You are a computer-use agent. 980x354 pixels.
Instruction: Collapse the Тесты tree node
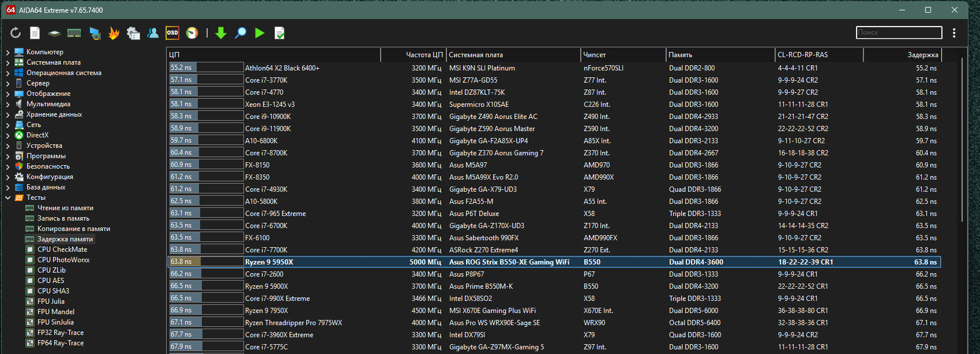coord(7,198)
